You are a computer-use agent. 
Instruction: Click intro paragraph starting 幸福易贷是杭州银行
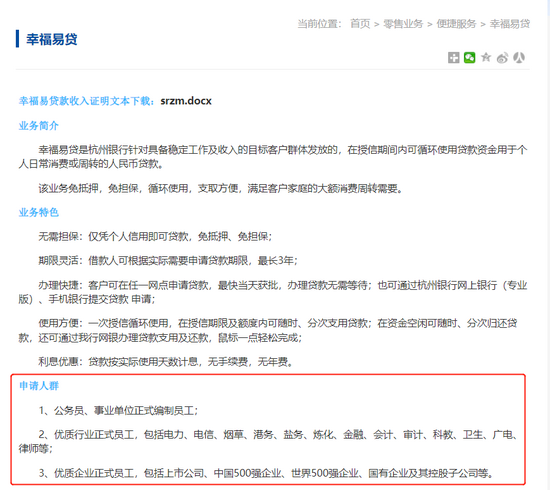coord(273,157)
